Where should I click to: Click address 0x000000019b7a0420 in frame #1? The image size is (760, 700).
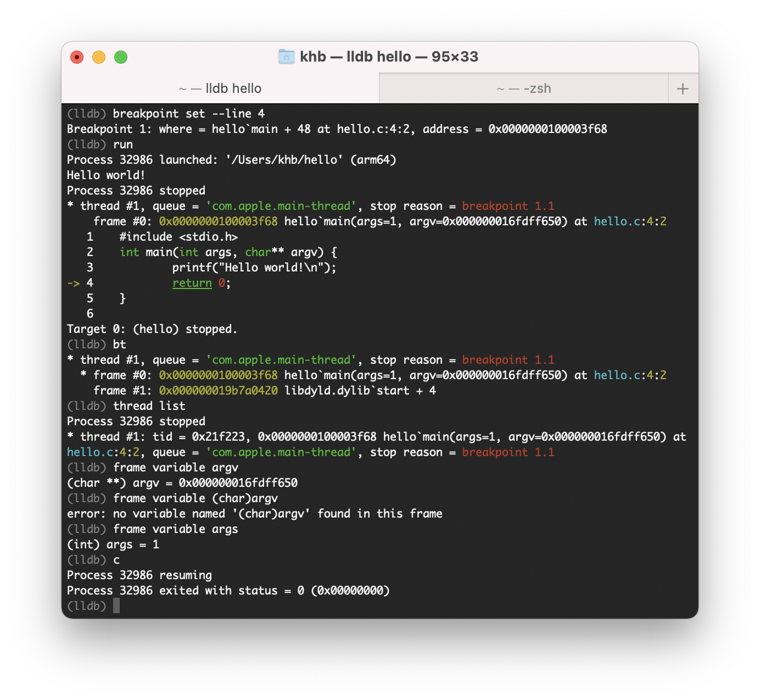pyautogui.click(x=219, y=391)
